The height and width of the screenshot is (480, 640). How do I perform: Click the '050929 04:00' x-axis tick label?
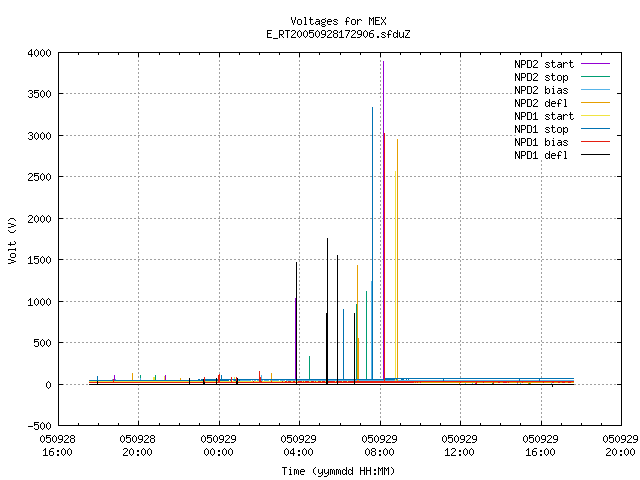click(298, 446)
